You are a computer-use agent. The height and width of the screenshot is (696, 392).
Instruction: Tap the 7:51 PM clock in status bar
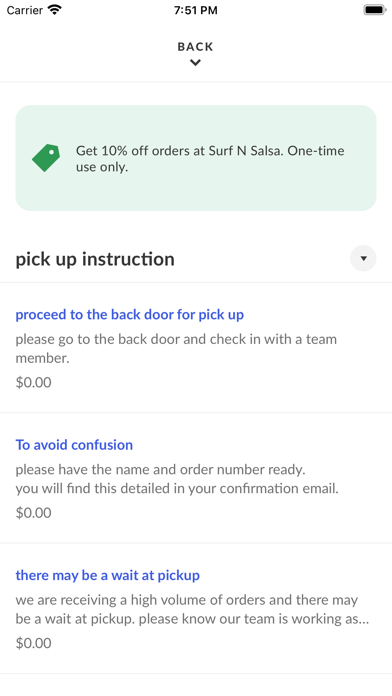(x=196, y=10)
